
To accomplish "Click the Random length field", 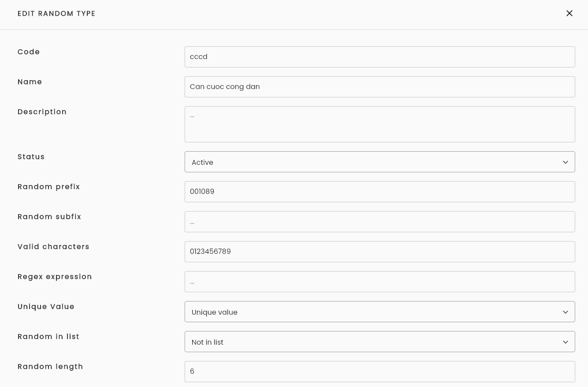I will [x=380, y=372].
